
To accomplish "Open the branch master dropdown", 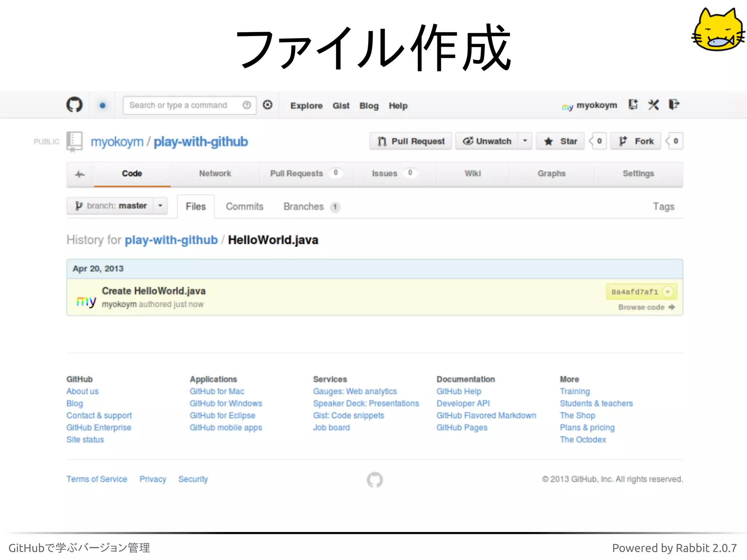I will tap(117, 206).
